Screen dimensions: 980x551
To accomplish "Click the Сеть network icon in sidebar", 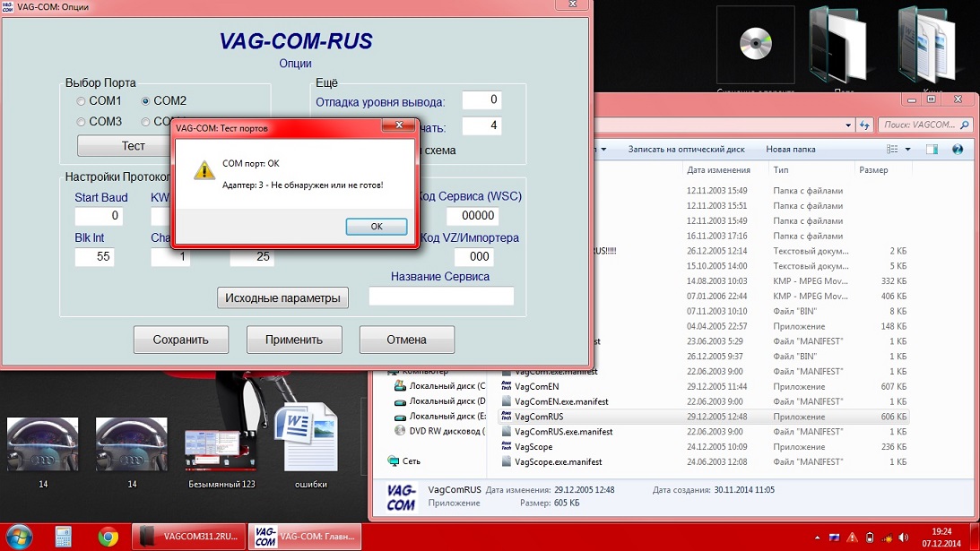I will (x=411, y=461).
